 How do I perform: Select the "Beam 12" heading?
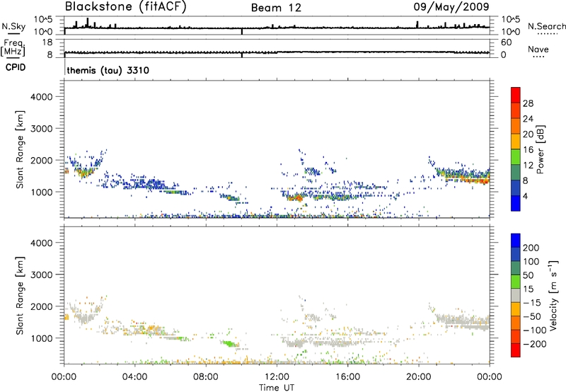[276, 8]
